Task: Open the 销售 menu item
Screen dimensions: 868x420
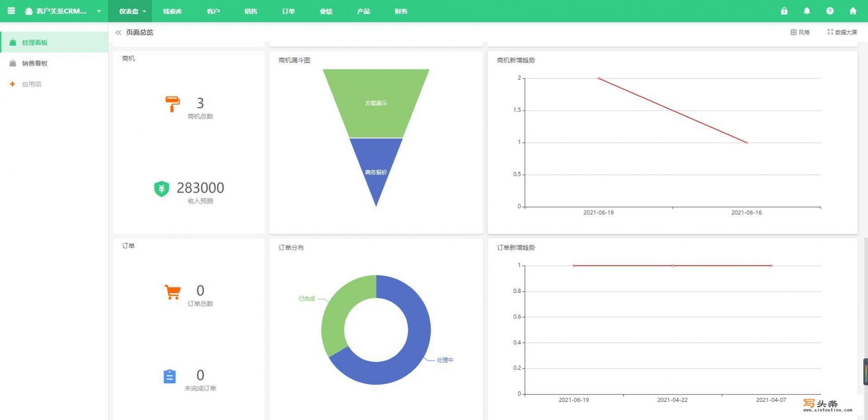Action: pyautogui.click(x=251, y=11)
